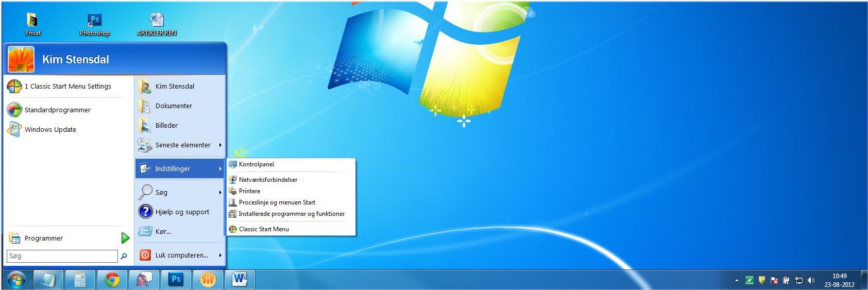Click the Show desktop strip beside the clock

[x=863, y=280]
